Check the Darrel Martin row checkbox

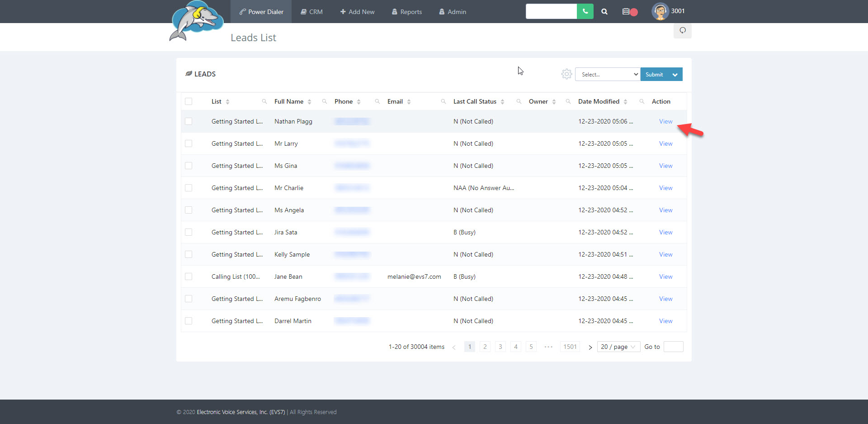point(189,321)
